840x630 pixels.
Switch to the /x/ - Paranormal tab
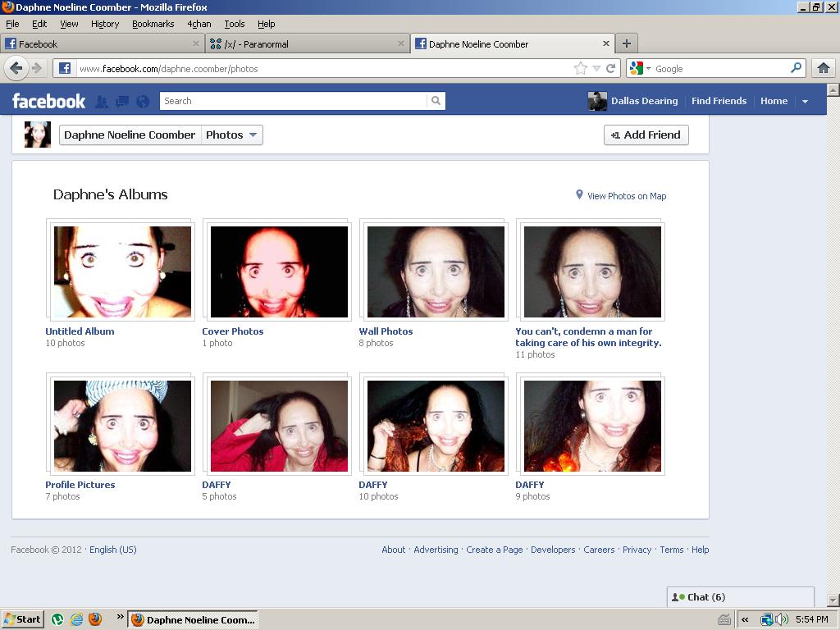tap(308, 44)
